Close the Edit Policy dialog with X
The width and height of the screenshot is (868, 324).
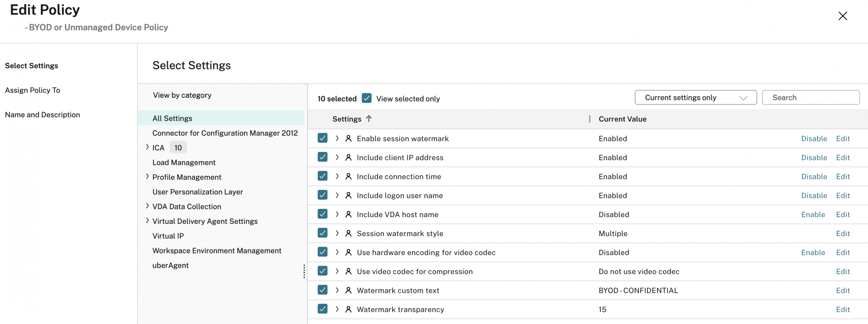point(842,16)
